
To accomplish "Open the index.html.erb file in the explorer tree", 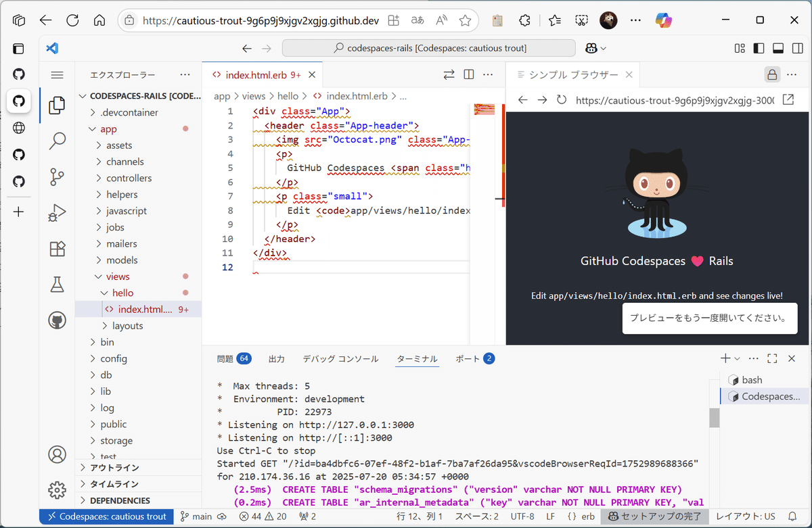I will click(138, 310).
